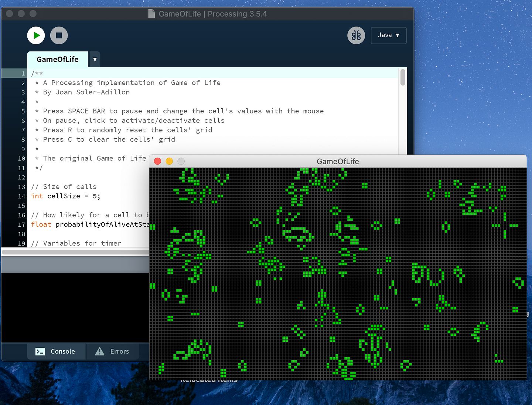The image size is (532, 405).
Task: Open the Errors tab with warning icon
Action: tap(113, 351)
